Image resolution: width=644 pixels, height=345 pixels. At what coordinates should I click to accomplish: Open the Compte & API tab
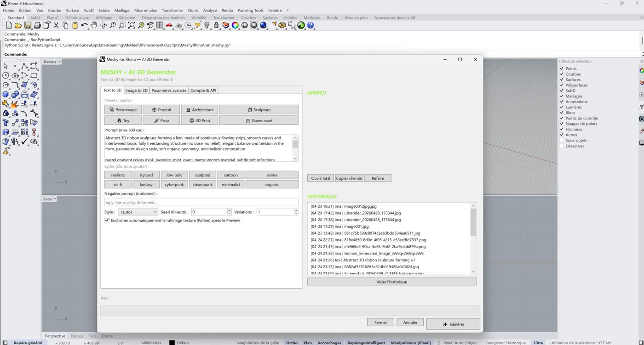click(x=203, y=90)
